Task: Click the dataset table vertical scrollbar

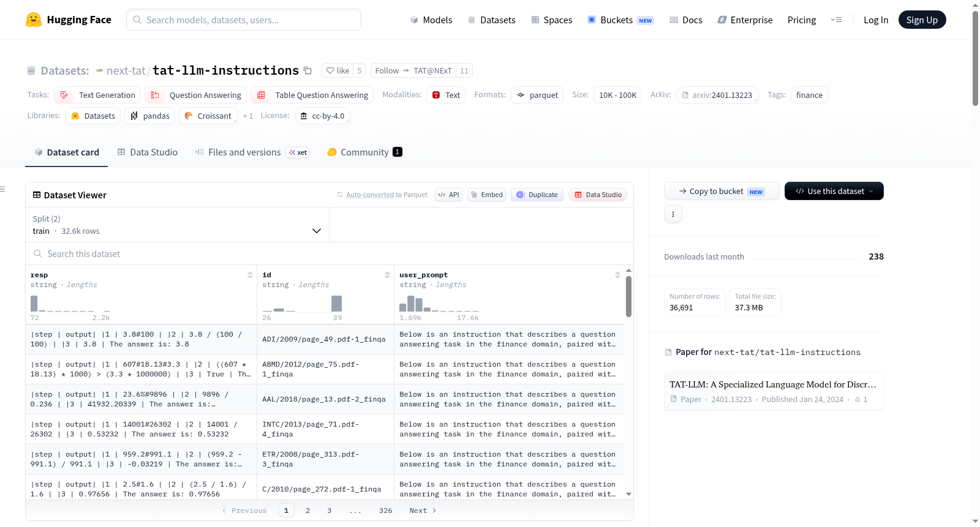Action: point(628,296)
